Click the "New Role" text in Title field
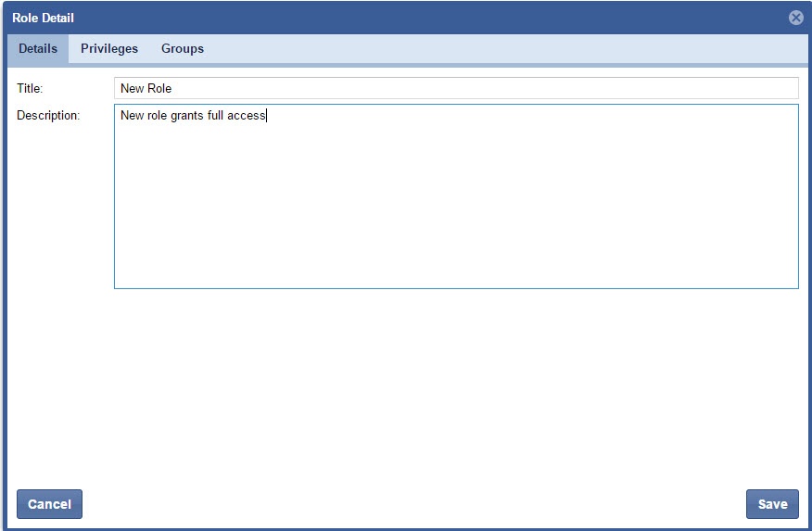Screen dimensions: 812x531 (146, 89)
